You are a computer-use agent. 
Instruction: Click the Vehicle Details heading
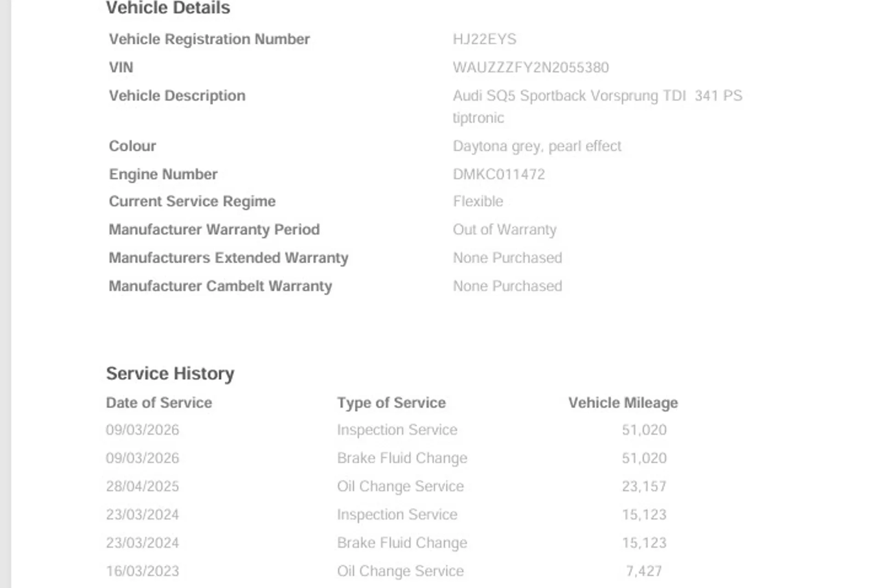168,8
